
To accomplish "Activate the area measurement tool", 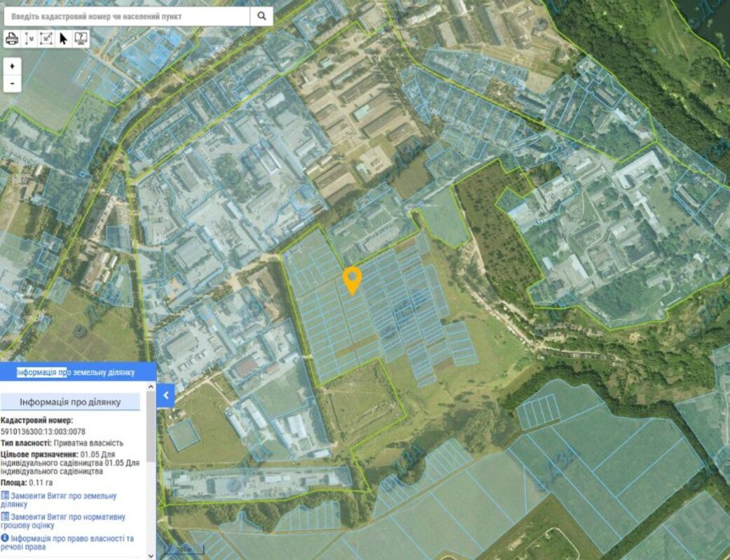I will 46,38.
